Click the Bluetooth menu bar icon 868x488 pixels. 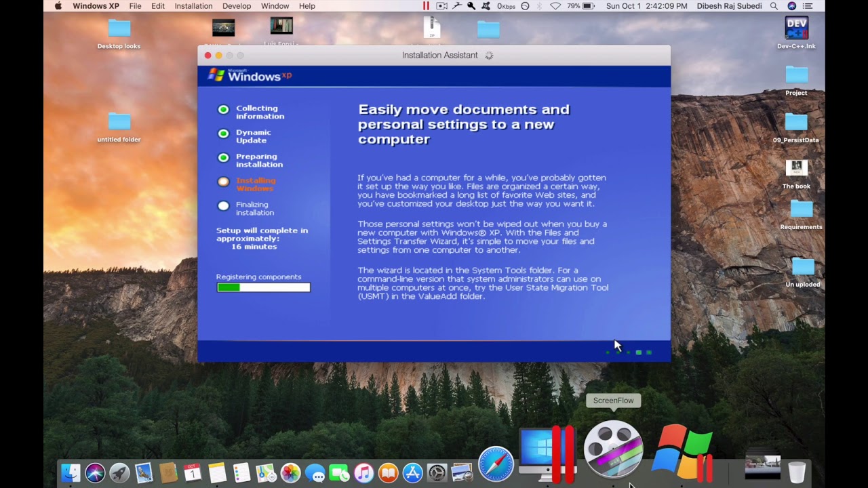(540, 6)
